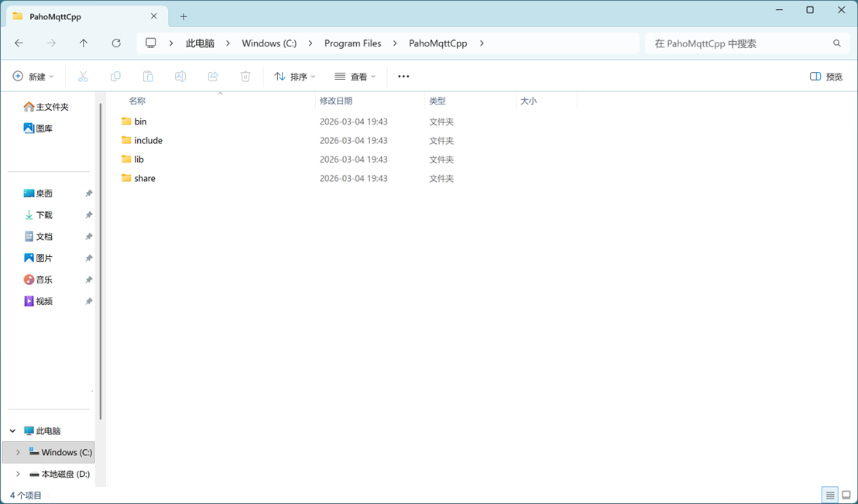This screenshot has width=858, height=504.
Task: Click PahoMqttCpp breadcrumb in address bar
Action: tap(438, 43)
